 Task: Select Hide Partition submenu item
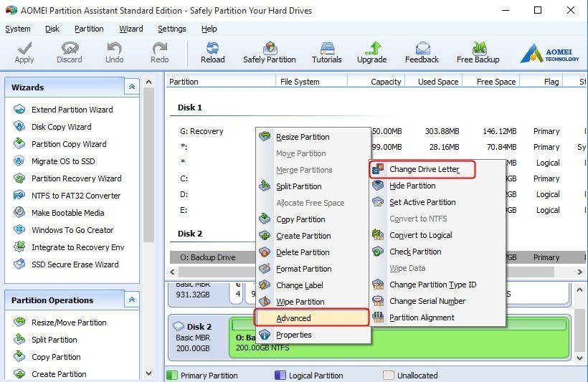pos(437,186)
